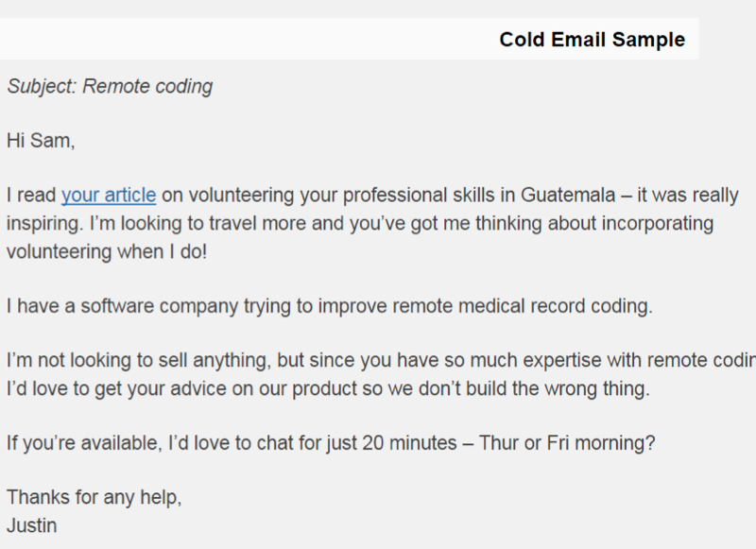This screenshot has width=756, height=549.
Task: Click 'I'm not looking to sell anything'
Action: 139,361
